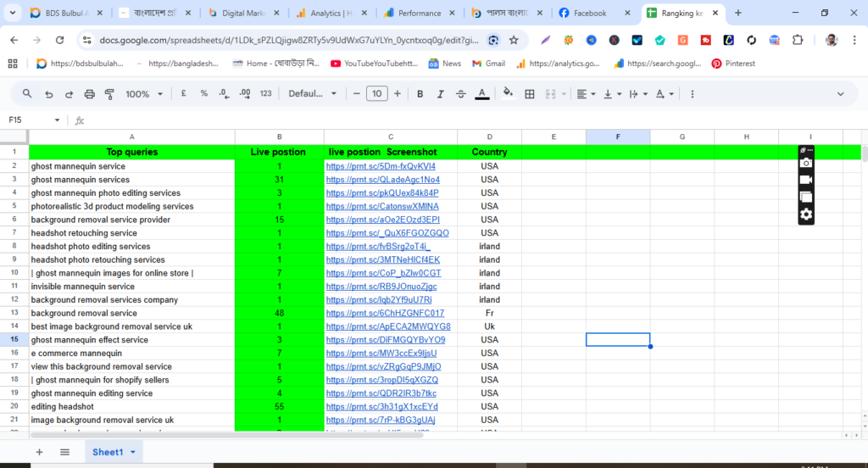
Task: Open the search menus magnifier tool
Action: tap(26, 93)
